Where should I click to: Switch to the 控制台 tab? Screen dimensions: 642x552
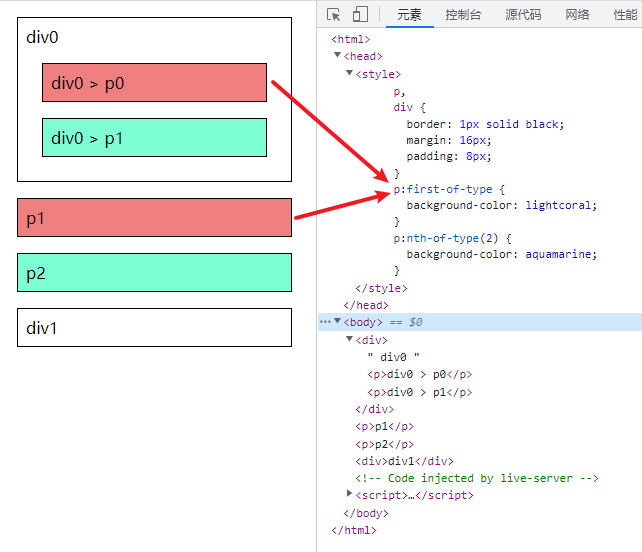click(463, 15)
